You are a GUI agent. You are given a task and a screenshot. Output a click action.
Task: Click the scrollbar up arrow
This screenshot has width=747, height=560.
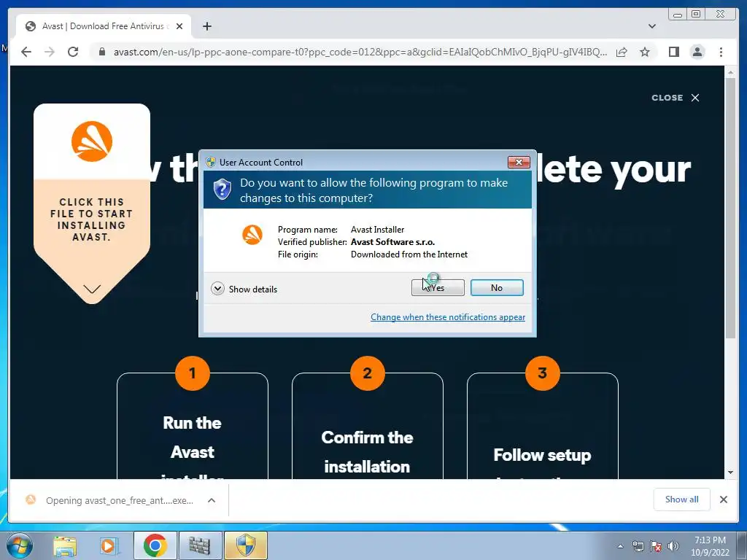pyautogui.click(x=731, y=73)
